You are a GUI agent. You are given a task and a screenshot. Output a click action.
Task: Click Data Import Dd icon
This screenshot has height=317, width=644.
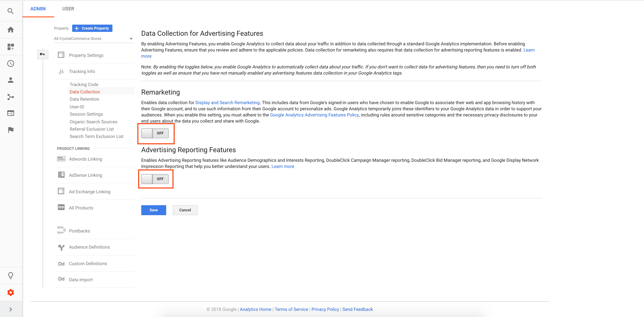[x=61, y=279]
